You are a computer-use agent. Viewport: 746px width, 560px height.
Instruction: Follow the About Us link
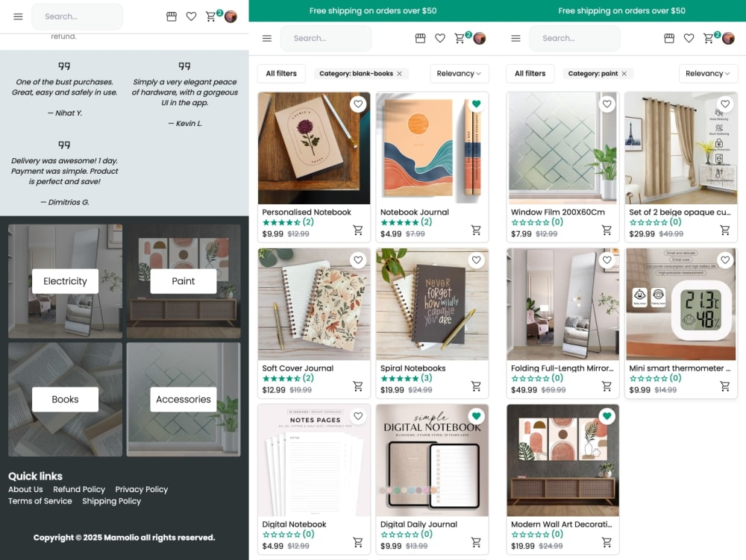point(25,489)
